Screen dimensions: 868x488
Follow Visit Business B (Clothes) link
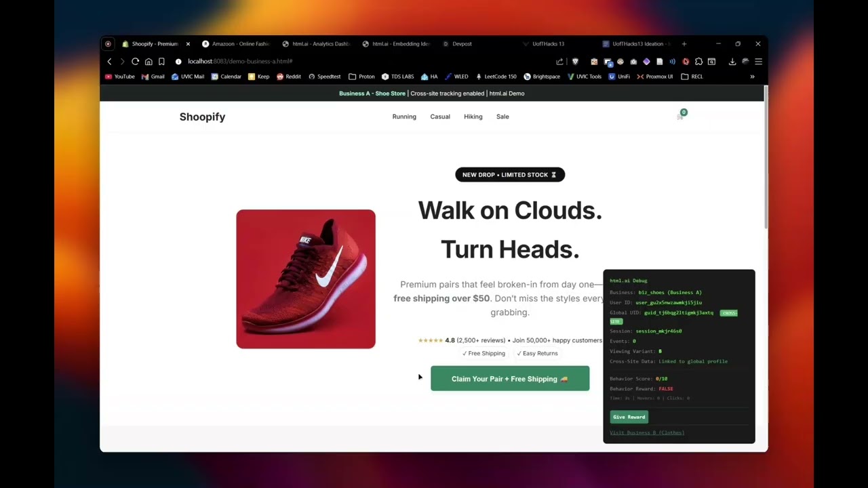click(647, 432)
